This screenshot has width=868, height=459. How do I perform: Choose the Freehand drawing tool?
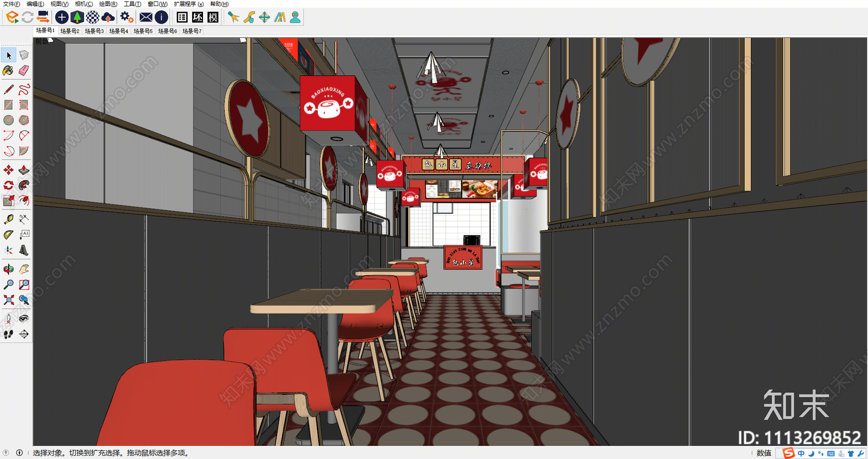(x=24, y=90)
